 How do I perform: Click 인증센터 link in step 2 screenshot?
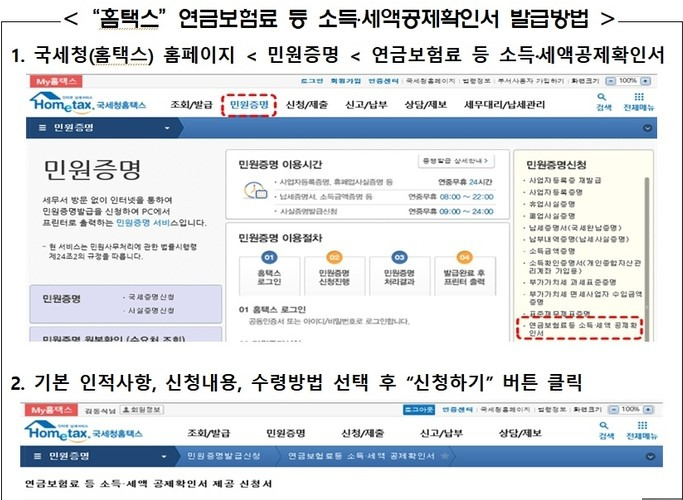click(457, 410)
